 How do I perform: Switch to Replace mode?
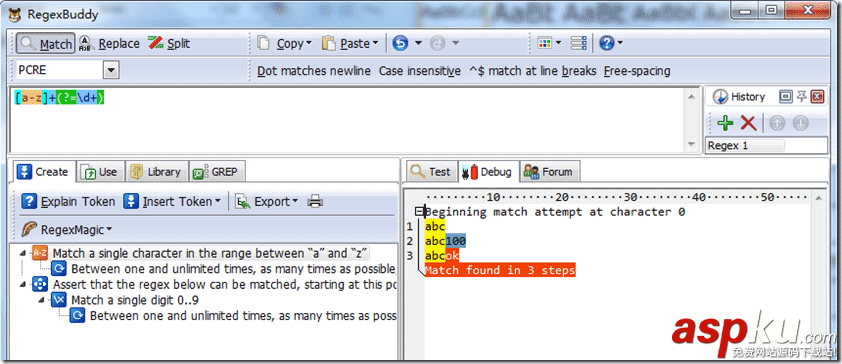(109, 43)
